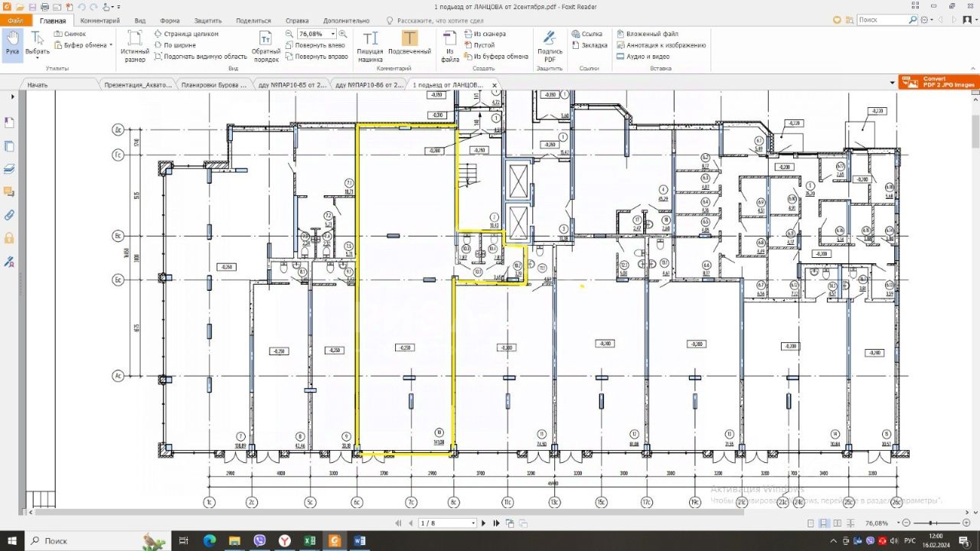Open Word from the Windows taskbar
Screen dimensions: 980x551
pos(360,540)
